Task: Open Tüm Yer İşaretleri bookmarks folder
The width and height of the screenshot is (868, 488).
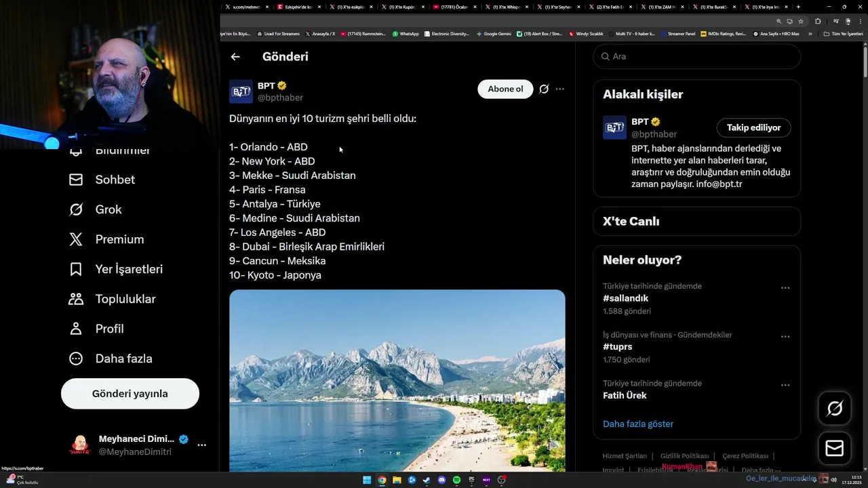Action: 843,34
